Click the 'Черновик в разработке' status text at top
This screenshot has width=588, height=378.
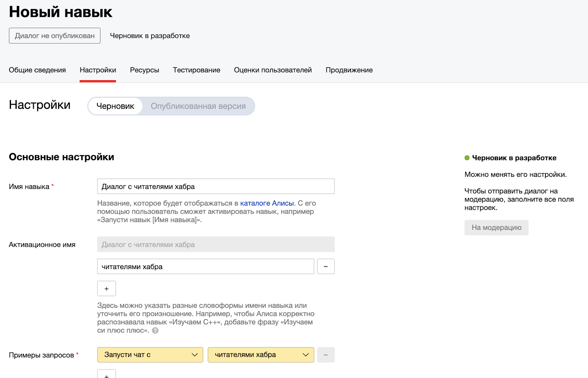tap(150, 36)
